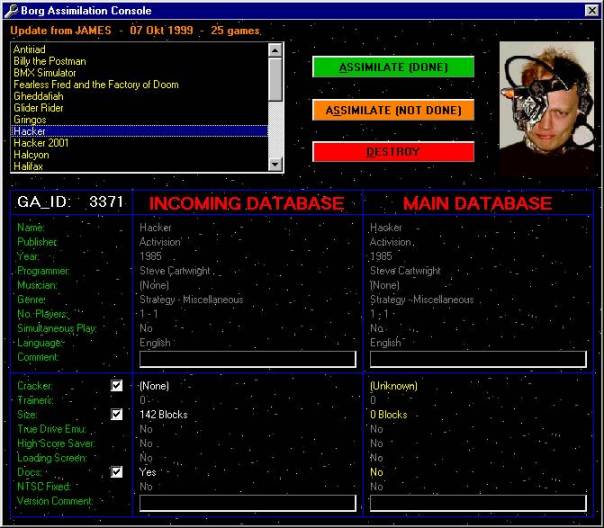Click the game list scrollbar thumb
This screenshot has width=604, height=528.
tap(275, 80)
